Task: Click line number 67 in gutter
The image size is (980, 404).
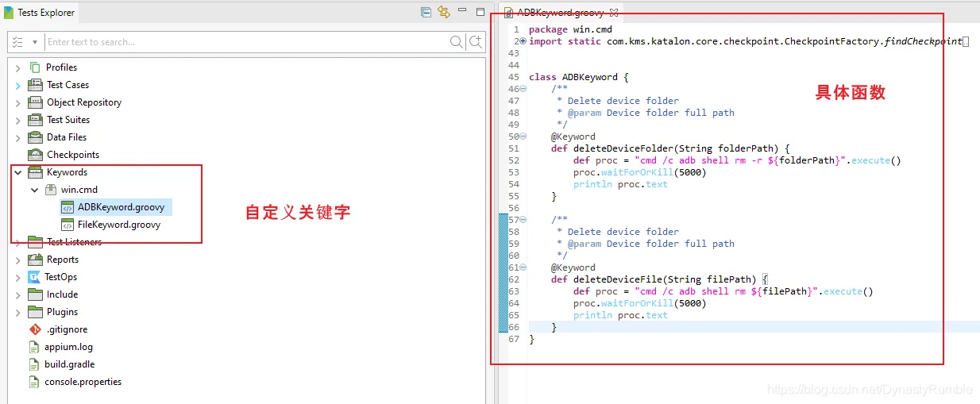Action: point(514,339)
